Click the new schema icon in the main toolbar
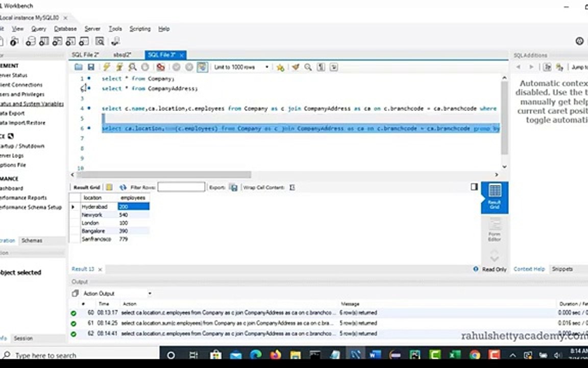 click(x=31, y=41)
